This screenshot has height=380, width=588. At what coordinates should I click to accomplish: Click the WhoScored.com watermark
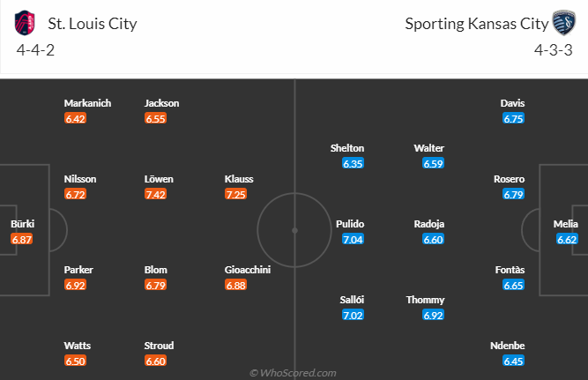click(293, 373)
